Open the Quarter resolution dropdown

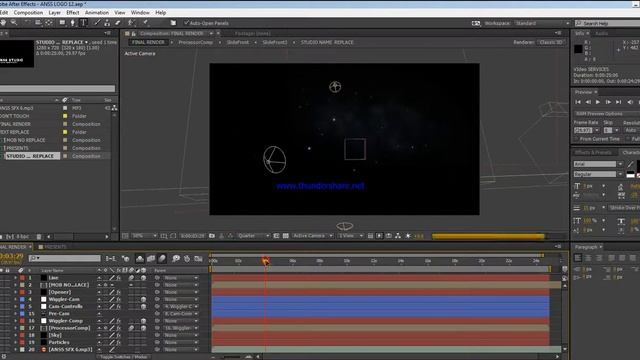click(253, 236)
